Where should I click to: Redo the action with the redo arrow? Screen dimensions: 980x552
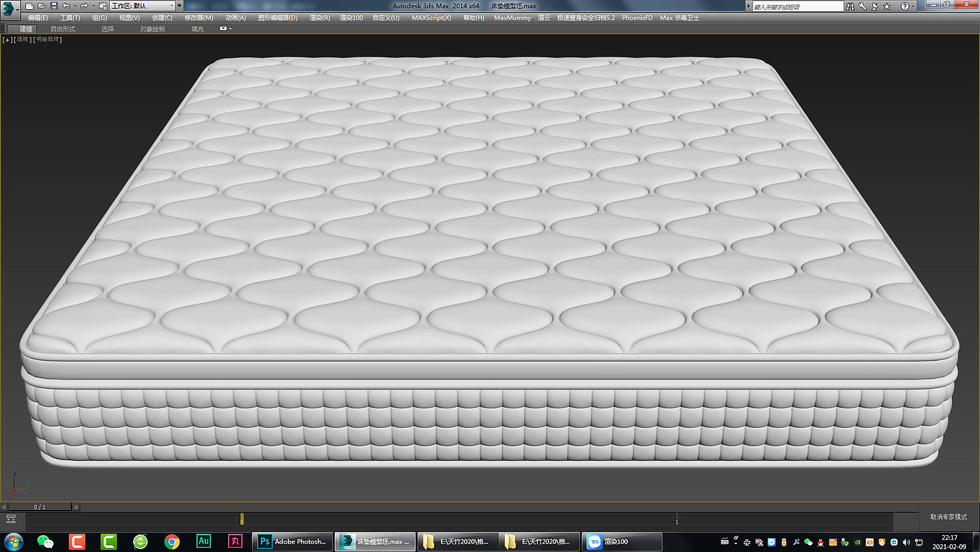(84, 6)
